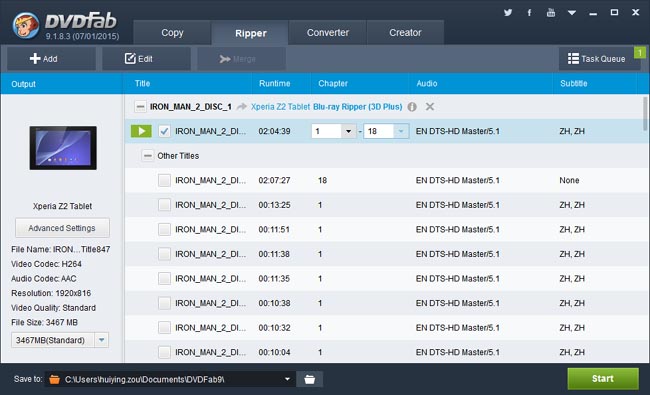Collapse the Other Titles group
This screenshot has width=650, height=395.
(147, 156)
